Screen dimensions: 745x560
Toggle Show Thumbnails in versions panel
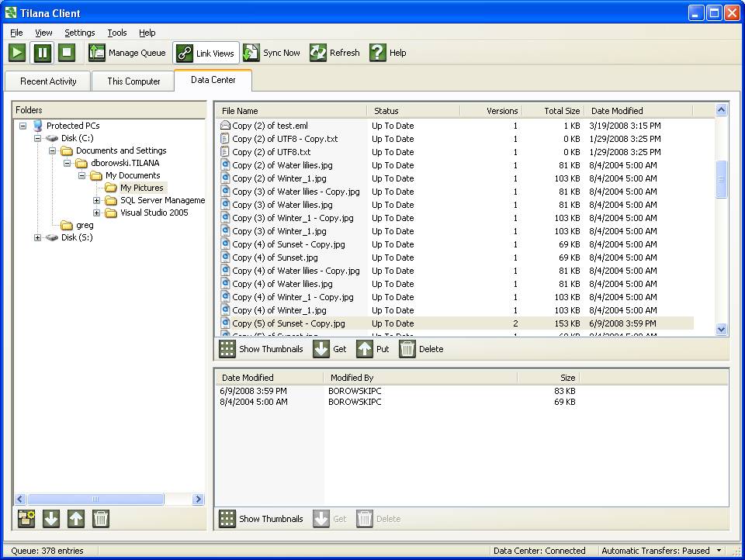pyautogui.click(x=227, y=519)
